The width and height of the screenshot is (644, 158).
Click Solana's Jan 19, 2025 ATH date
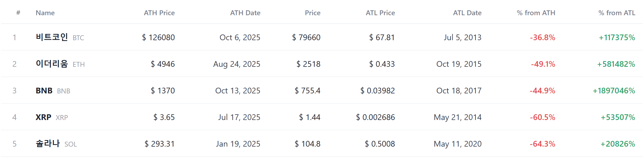point(238,144)
